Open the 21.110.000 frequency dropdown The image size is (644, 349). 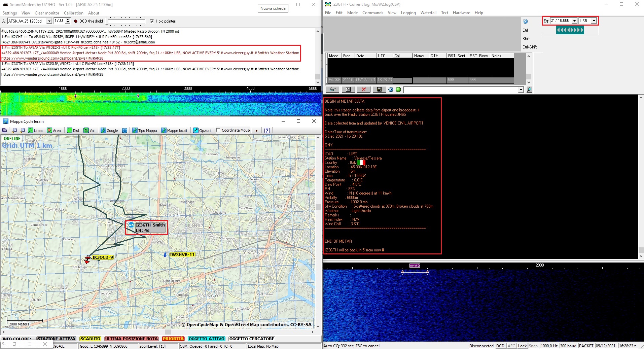pos(574,21)
